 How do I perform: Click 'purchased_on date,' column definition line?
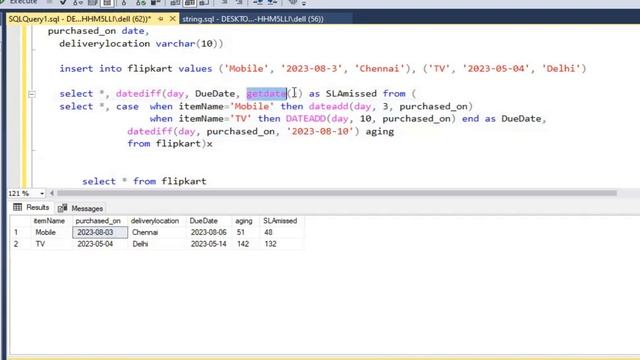pos(99,31)
